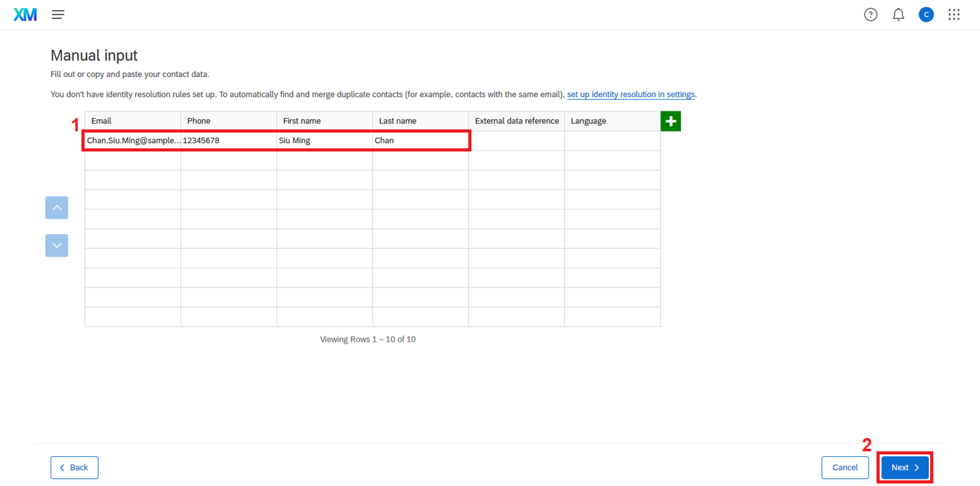Click the Cancel button

844,467
